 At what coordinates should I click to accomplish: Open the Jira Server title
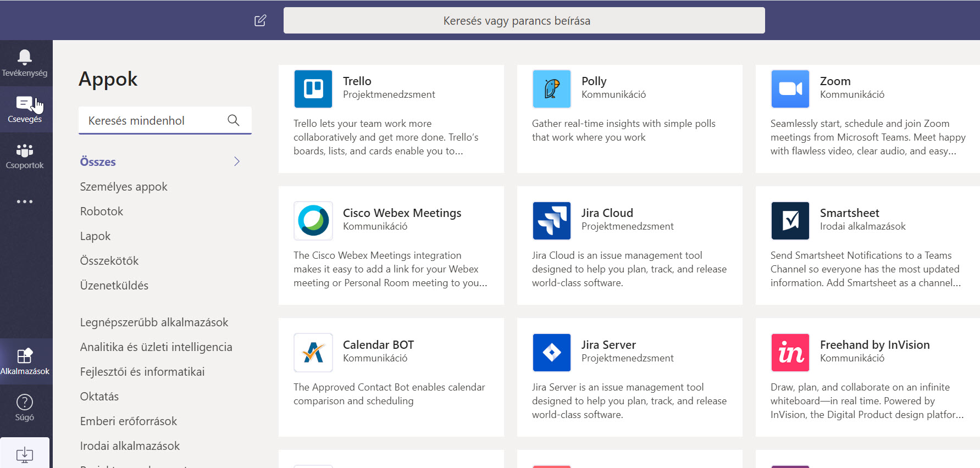609,345
